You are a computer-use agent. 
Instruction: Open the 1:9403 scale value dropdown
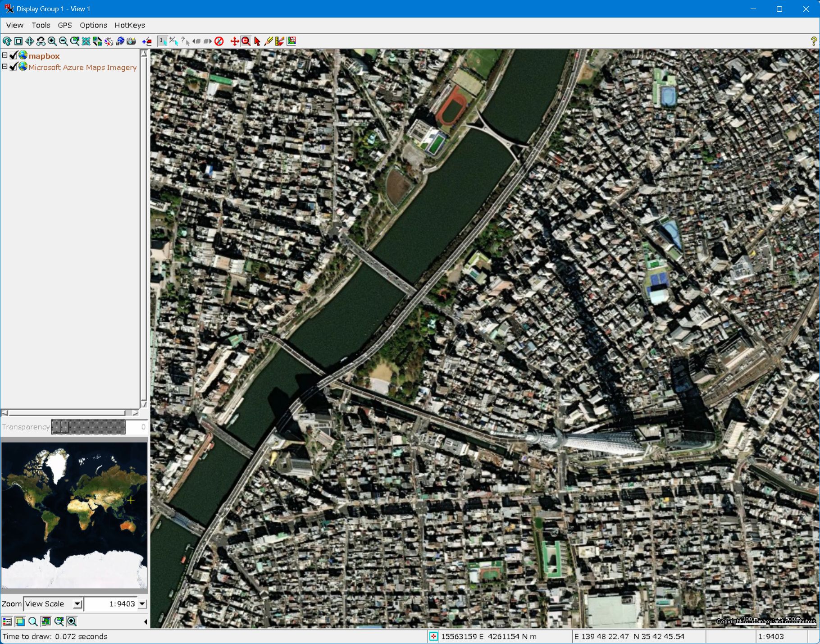142,604
